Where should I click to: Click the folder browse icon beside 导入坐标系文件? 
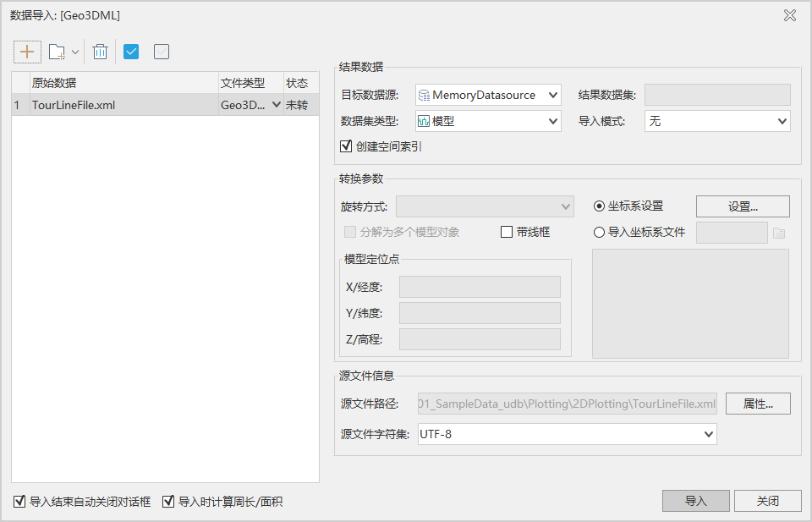(779, 232)
